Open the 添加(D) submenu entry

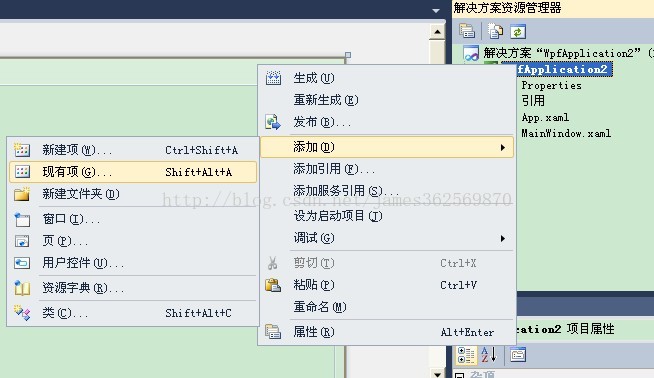(x=387, y=147)
